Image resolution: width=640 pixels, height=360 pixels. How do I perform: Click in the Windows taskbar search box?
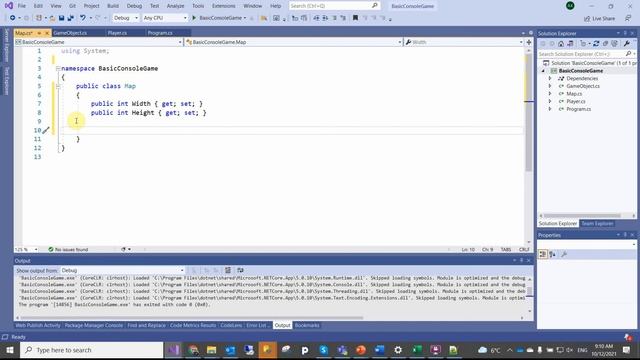(92, 350)
